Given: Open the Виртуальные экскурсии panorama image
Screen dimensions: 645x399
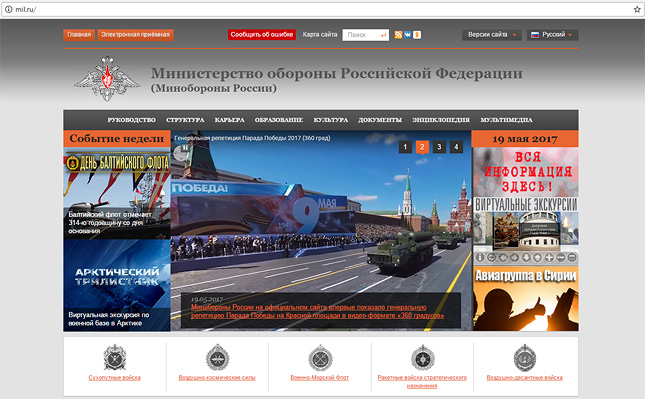Looking at the screenshot, I should point(526,231).
